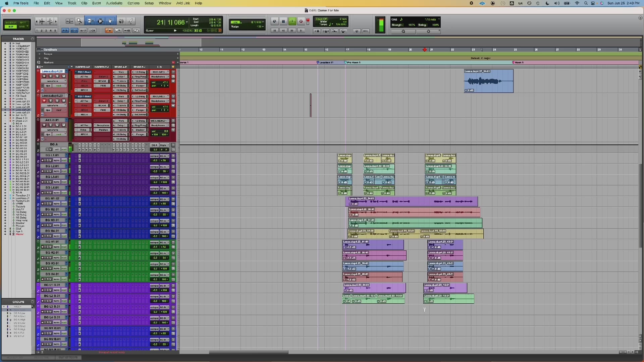644x362 pixels.
Task: Click the Return to Zero transport button
Action: (x=274, y=31)
